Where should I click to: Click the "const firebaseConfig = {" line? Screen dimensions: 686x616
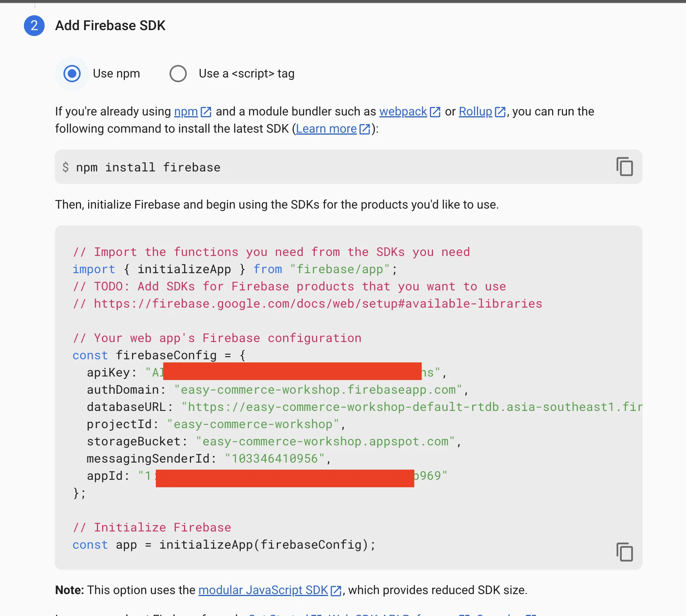[159, 355]
